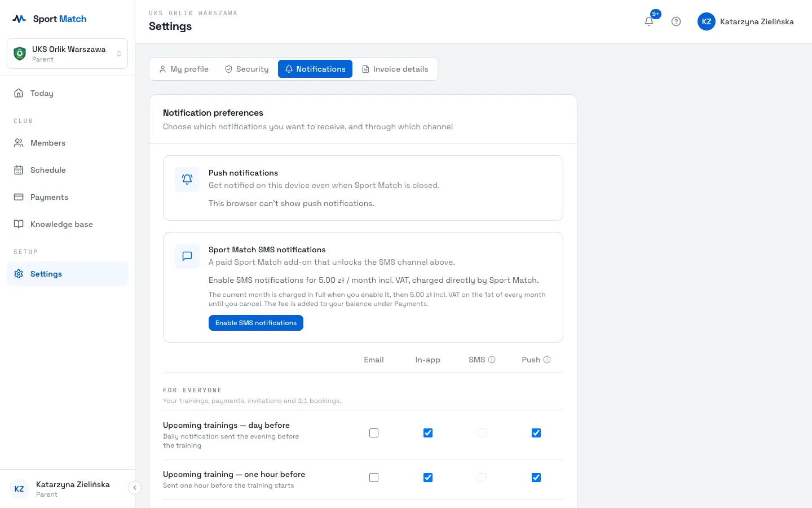Click the "FOR EVERYONE" section label
Screen dimensions: 812x508
pos(192,390)
